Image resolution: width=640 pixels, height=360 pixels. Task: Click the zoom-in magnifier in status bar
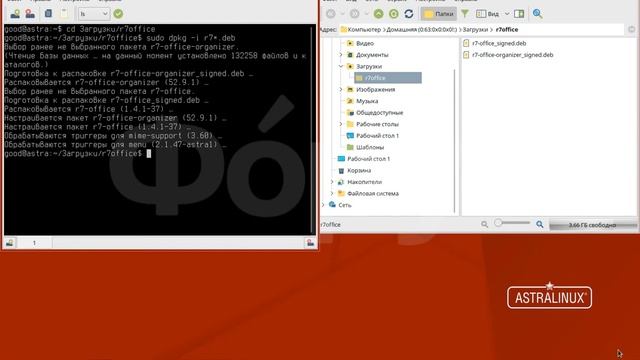coord(540,224)
